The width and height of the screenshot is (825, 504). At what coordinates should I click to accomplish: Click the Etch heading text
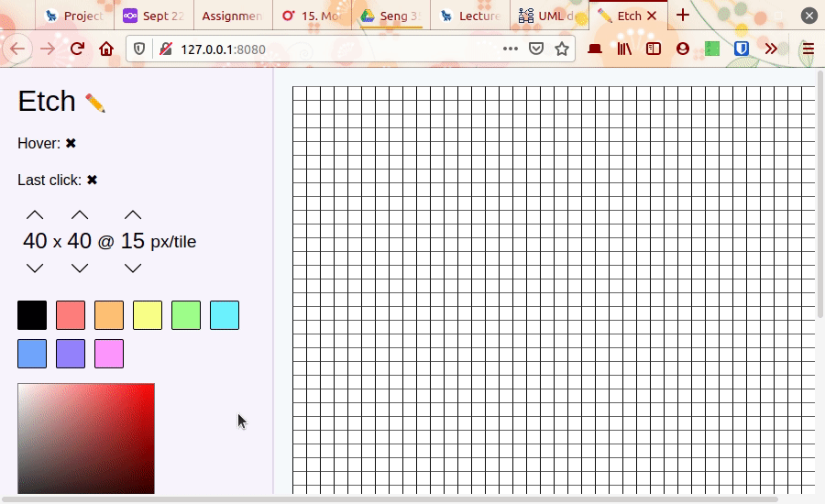tap(47, 101)
